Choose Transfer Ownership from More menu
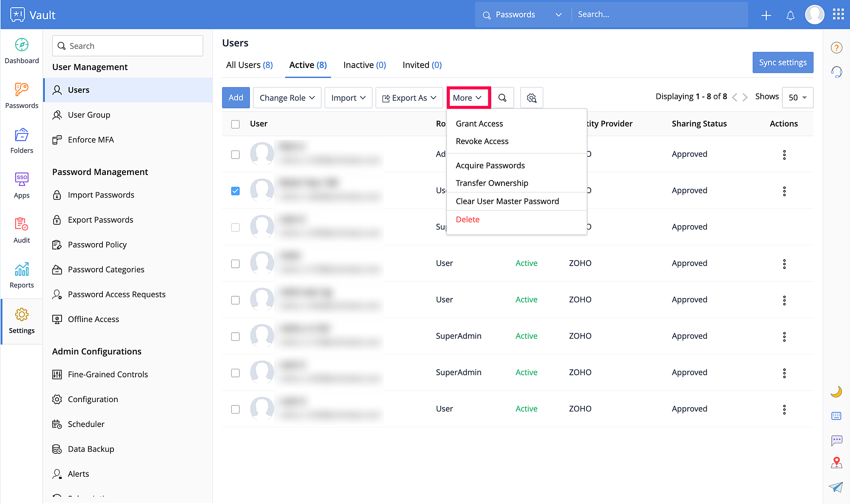 pos(492,183)
